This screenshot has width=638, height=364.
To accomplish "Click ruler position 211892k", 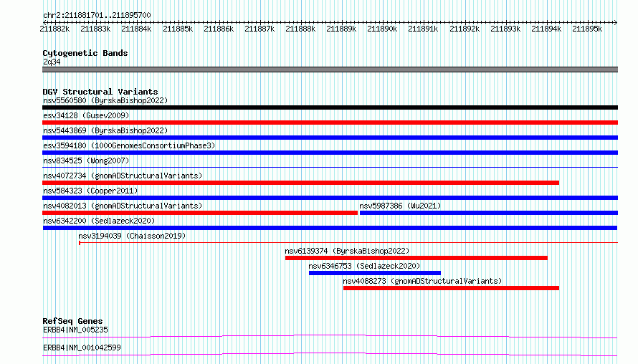I will (465, 29).
